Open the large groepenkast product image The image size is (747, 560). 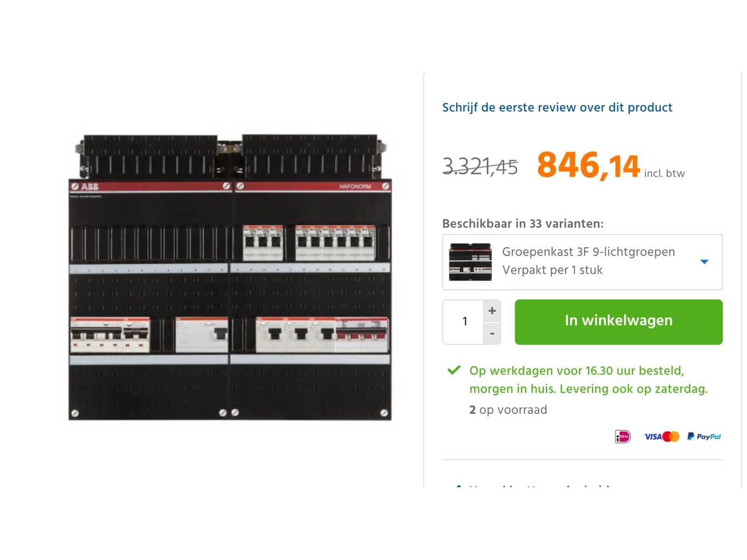[230, 278]
